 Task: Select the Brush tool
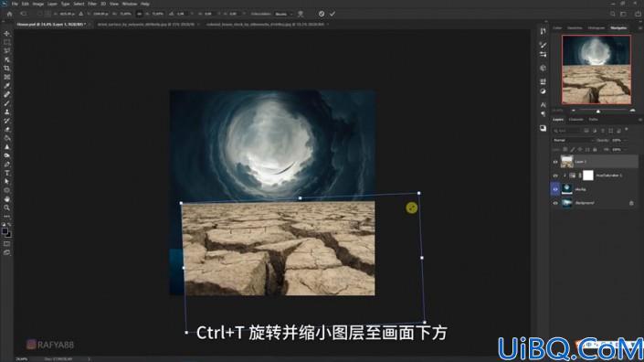6,103
